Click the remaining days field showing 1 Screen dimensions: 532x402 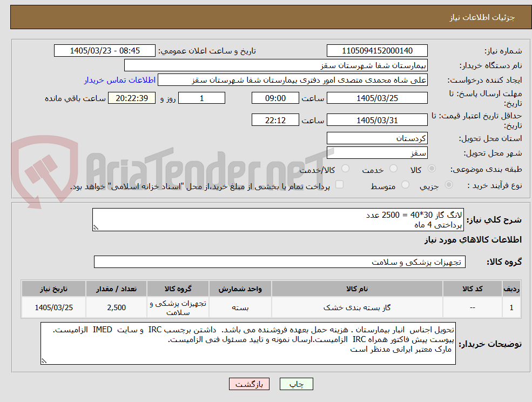pos(201,98)
